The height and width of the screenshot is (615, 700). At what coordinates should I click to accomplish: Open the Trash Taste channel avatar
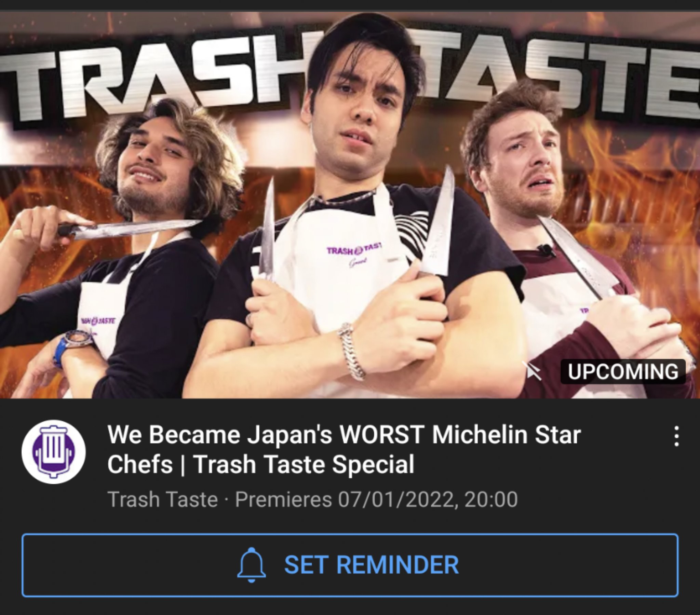coord(53,452)
